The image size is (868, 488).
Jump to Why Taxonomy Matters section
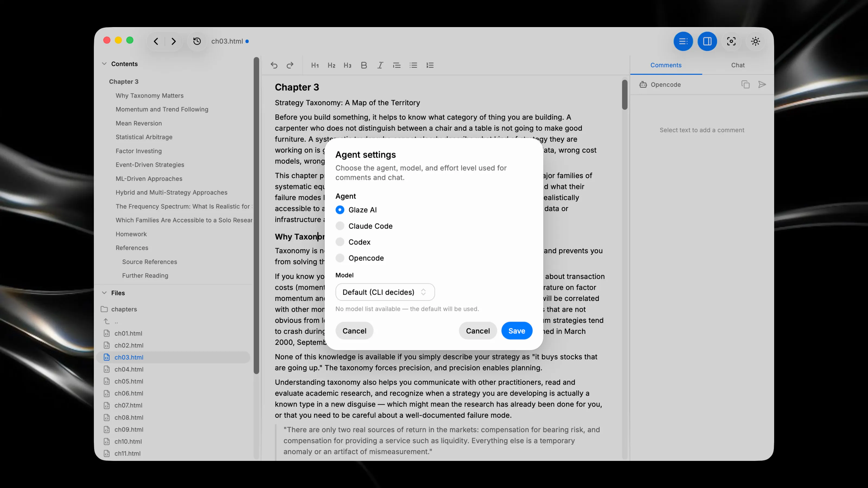(149, 96)
